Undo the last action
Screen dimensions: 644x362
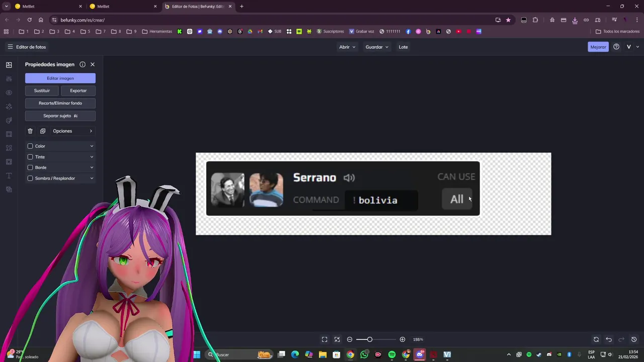[609, 339]
